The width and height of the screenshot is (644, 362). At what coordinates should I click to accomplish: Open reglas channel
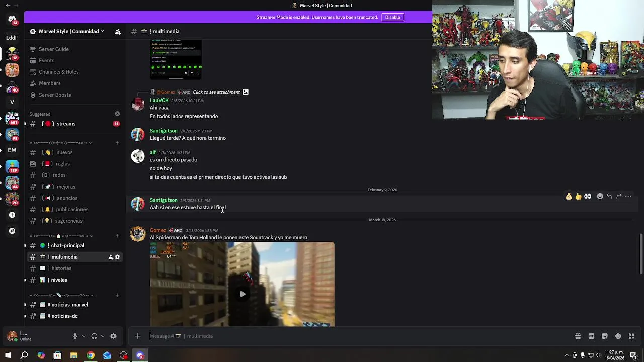[x=75, y=164]
